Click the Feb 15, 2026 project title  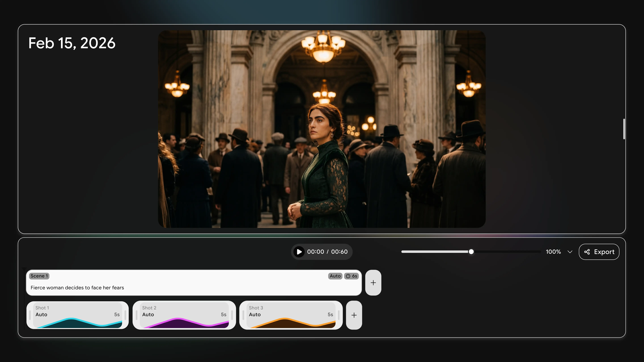72,43
